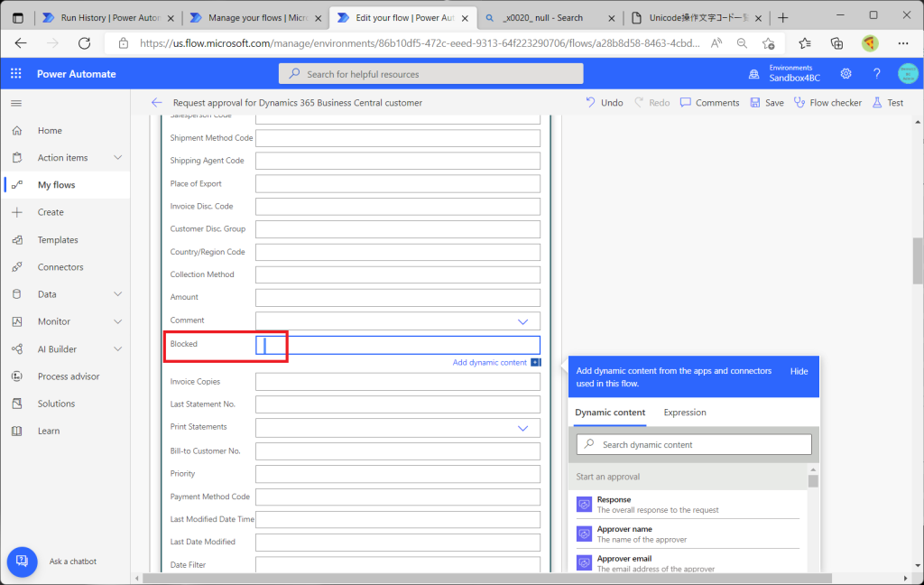Click the Blocked input field

tap(398, 345)
